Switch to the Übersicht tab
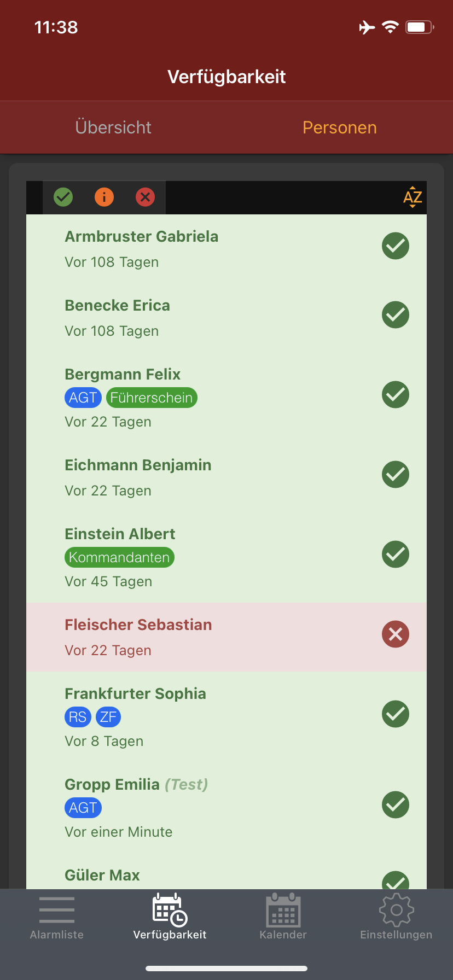This screenshot has width=453, height=980. click(113, 127)
